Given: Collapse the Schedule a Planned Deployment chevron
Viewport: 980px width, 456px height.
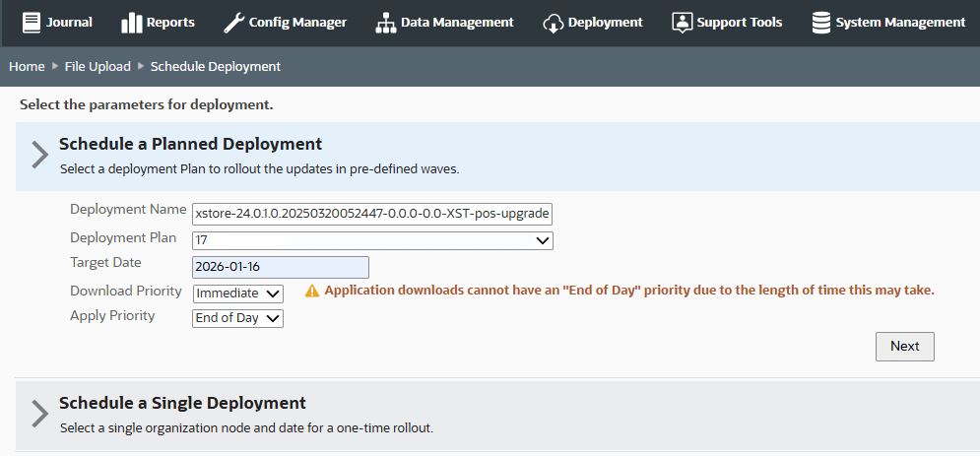Looking at the screenshot, I should [x=40, y=155].
